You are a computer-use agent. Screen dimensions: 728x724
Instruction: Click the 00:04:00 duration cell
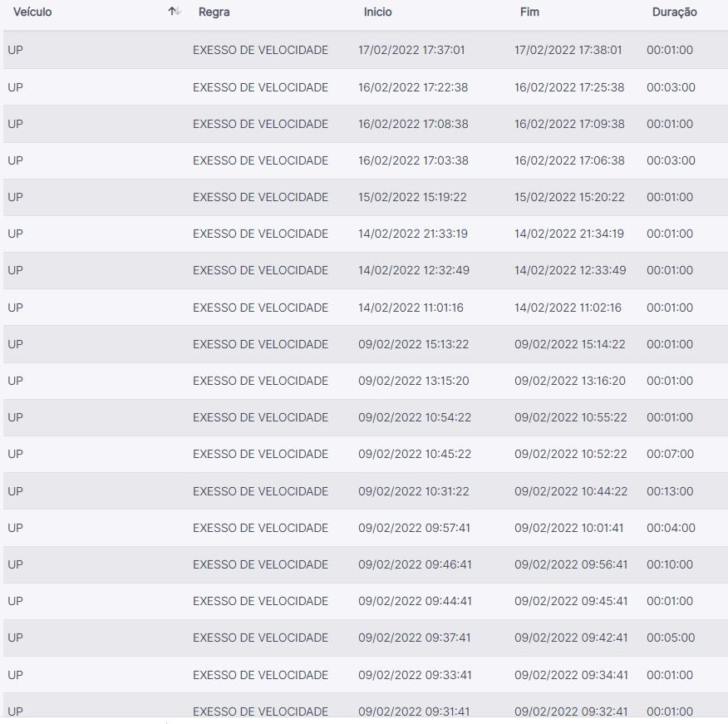[x=670, y=528]
